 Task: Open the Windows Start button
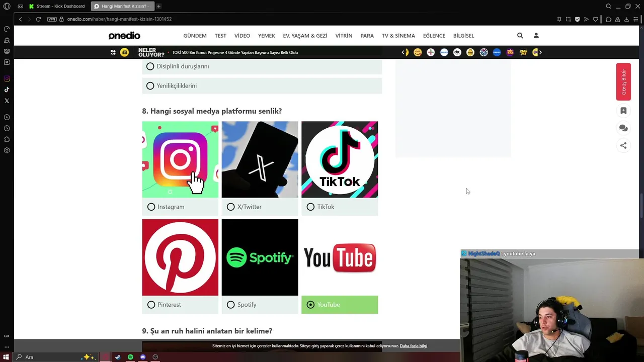(x=6, y=357)
